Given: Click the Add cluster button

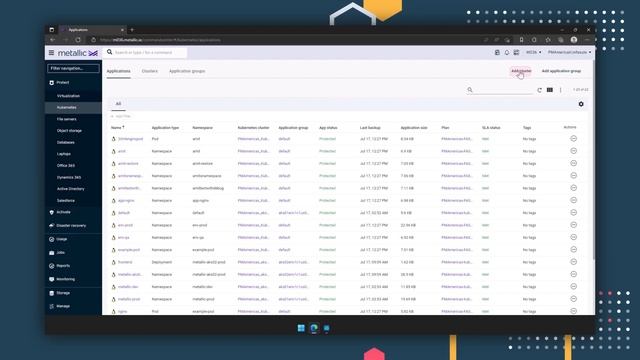Looking at the screenshot, I should point(521,71).
